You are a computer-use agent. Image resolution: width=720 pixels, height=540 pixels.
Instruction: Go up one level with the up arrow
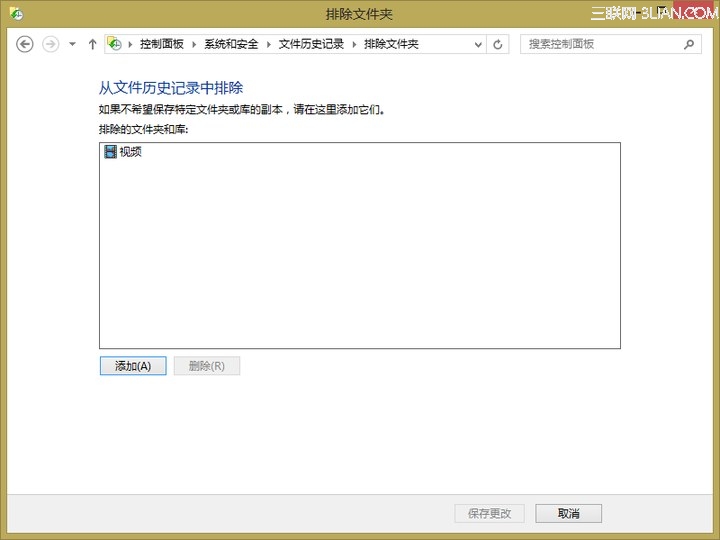pyautogui.click(x=92, y=44)
